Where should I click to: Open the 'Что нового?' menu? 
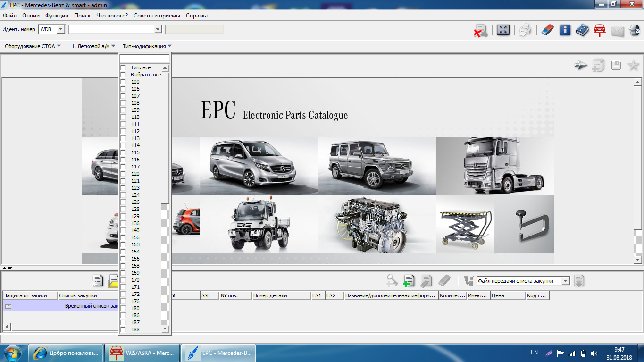(112, 16)
